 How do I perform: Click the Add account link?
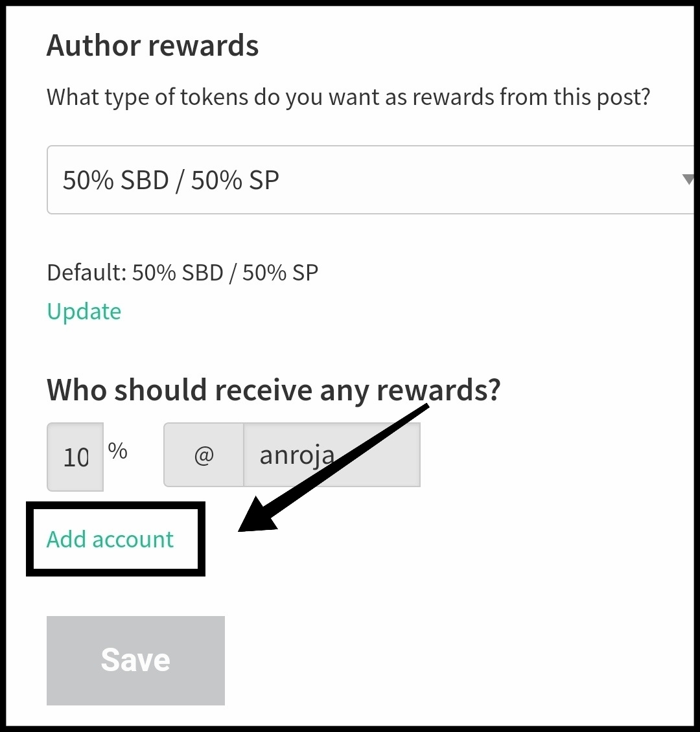tap(110, 539)
